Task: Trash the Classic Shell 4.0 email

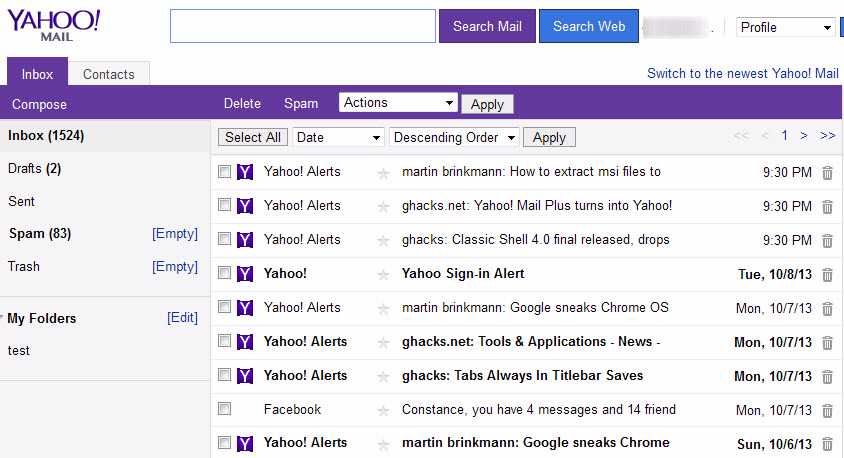Action: click(x=827, y=241)
